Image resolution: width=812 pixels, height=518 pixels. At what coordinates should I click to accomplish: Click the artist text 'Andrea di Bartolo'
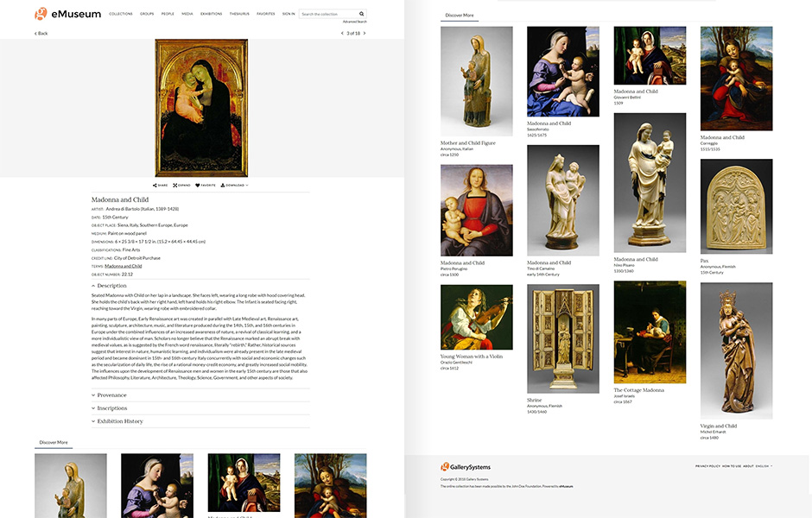(x=124, y=209)
